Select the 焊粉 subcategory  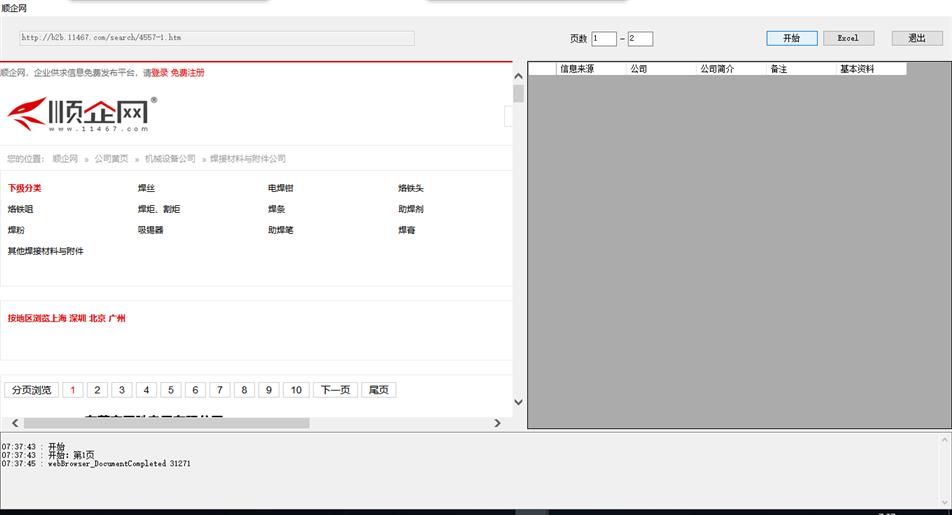coord(16,230)
